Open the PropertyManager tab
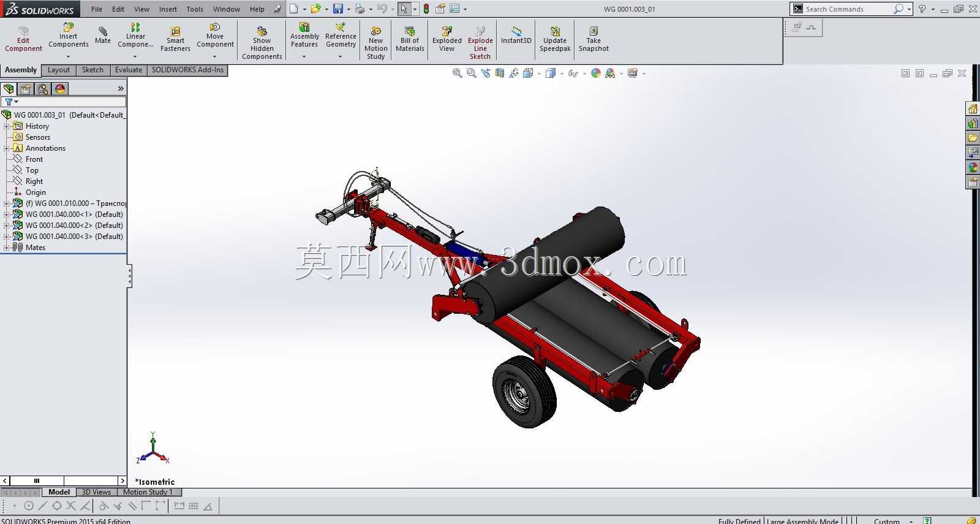This screenshot has height=524, width=980. [26, 89]
